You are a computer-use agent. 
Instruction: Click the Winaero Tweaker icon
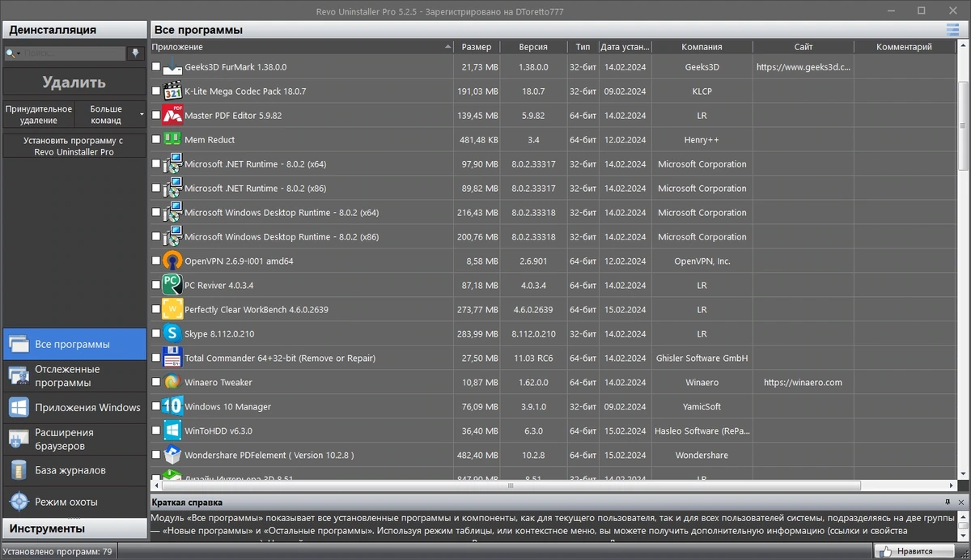tap(172, 383)
